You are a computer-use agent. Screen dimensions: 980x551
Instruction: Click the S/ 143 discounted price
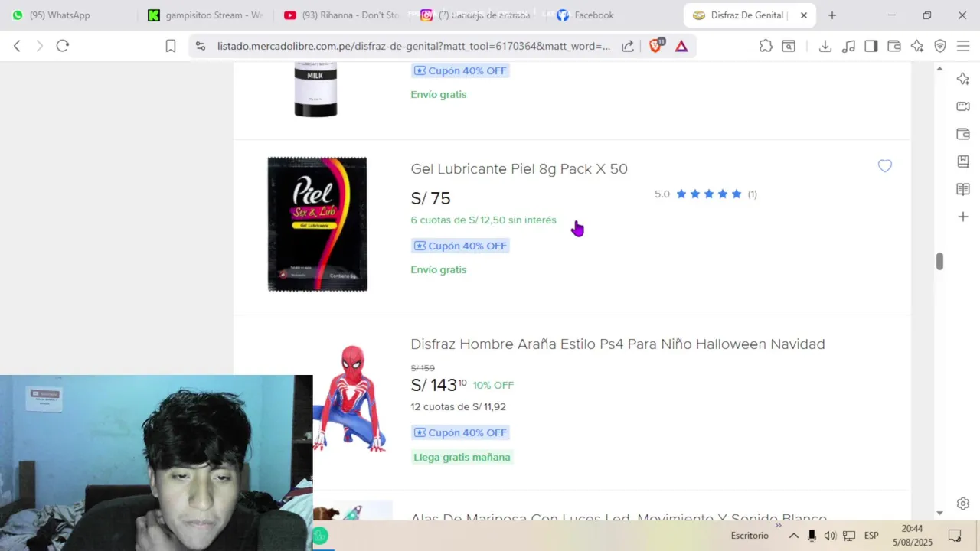439,385
